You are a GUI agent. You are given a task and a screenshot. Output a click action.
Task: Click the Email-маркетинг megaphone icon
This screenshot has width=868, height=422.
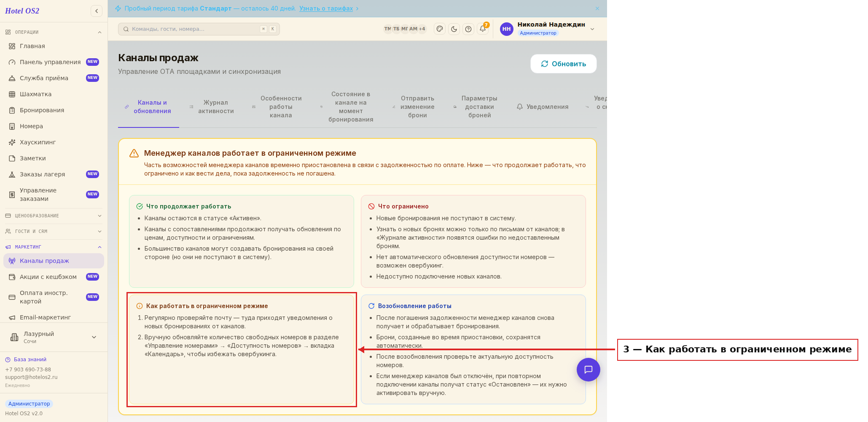(x=12, y=317)
